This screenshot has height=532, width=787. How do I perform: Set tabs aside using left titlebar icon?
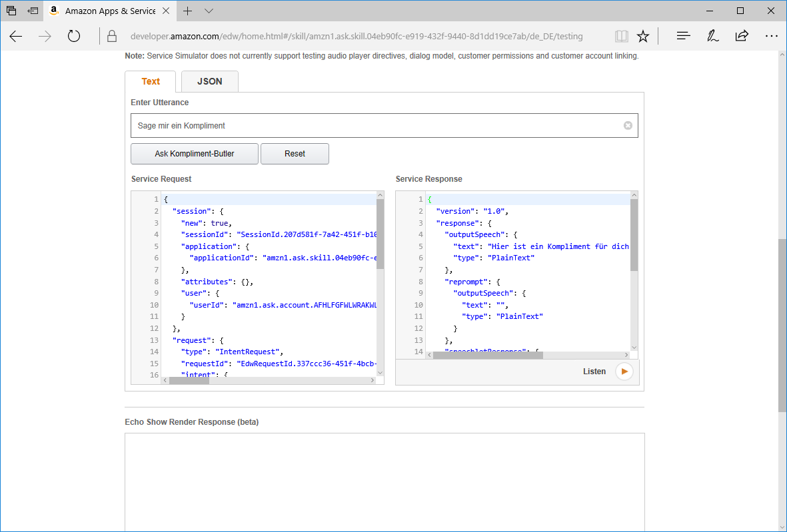[x=32, y=11]
